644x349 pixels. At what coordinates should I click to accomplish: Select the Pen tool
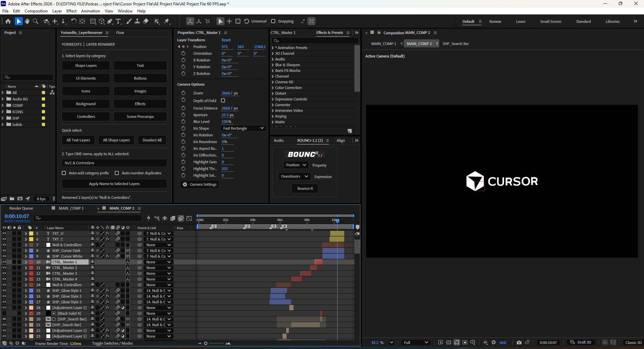point(110,21)
